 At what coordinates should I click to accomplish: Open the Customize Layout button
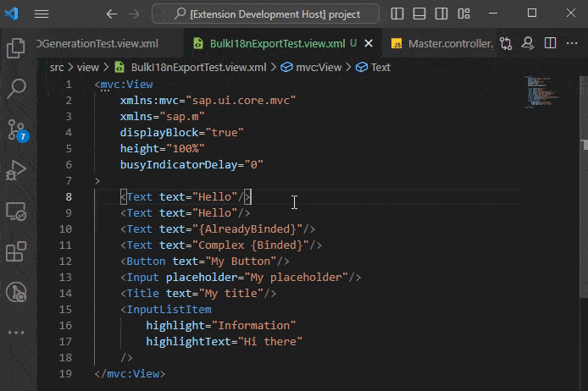click(463, 14)
